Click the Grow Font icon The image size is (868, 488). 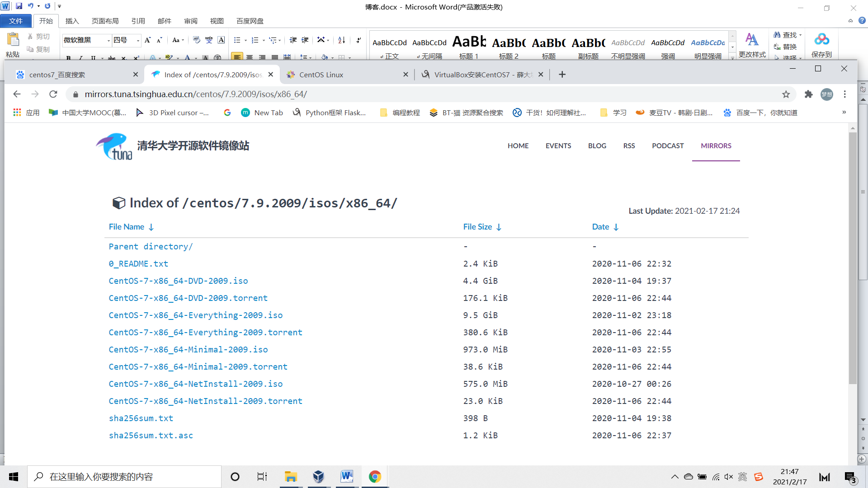(147, 40)
